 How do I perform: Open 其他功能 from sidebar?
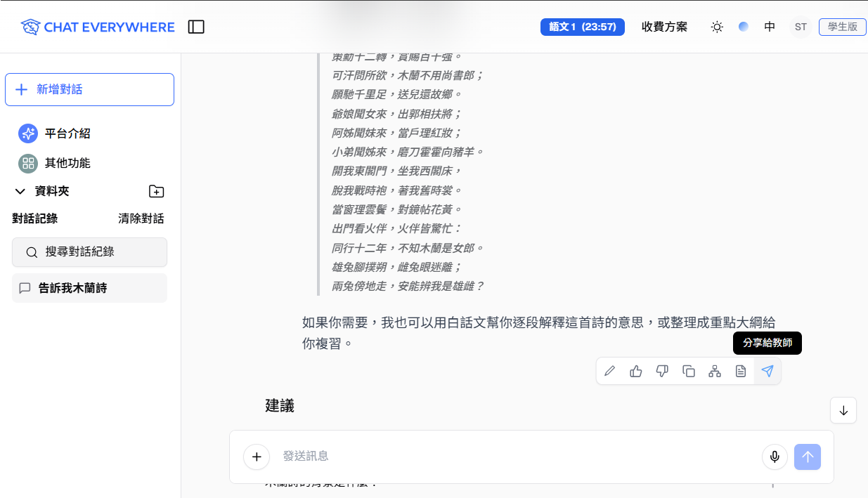tap(54, 163)
